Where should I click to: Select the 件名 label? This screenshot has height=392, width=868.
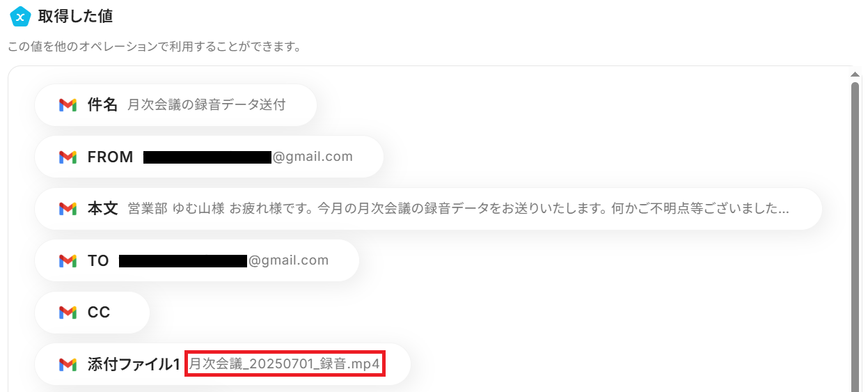[102, 105]
